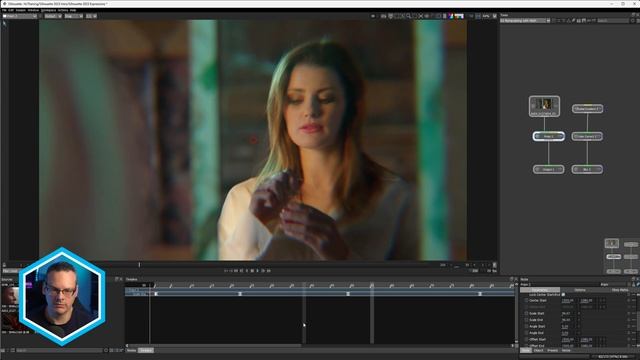Reset the Center Start parameter icon
The width and height of the screenshot is (640, 360).
pos(629,300)
